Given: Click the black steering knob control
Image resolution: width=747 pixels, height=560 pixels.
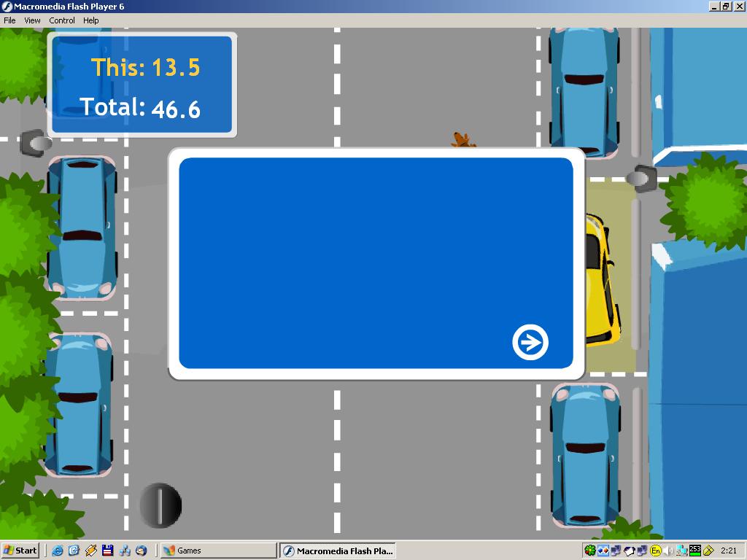Looking at the screenshot, I should (160, 505).
